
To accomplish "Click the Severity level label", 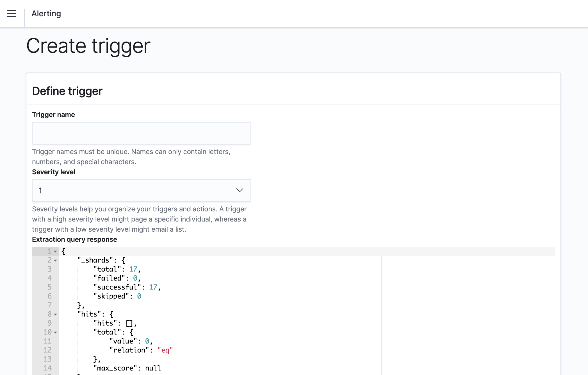I will [x=54, y=172].
